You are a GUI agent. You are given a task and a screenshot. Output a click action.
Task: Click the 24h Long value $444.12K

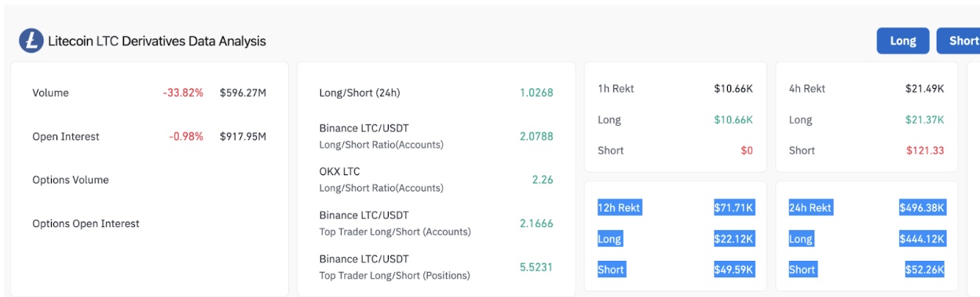tap(922, 239)
